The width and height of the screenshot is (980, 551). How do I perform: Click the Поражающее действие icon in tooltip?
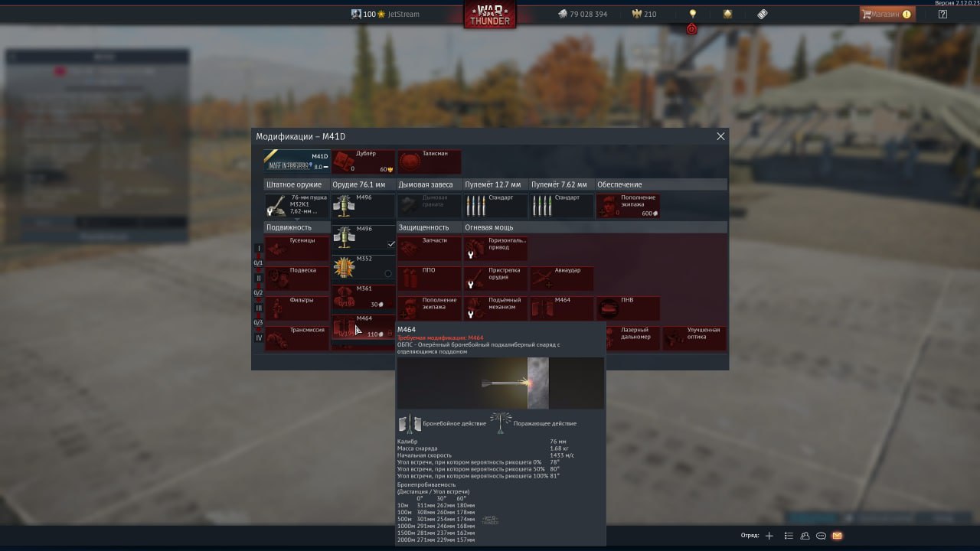tap(501, 423)
